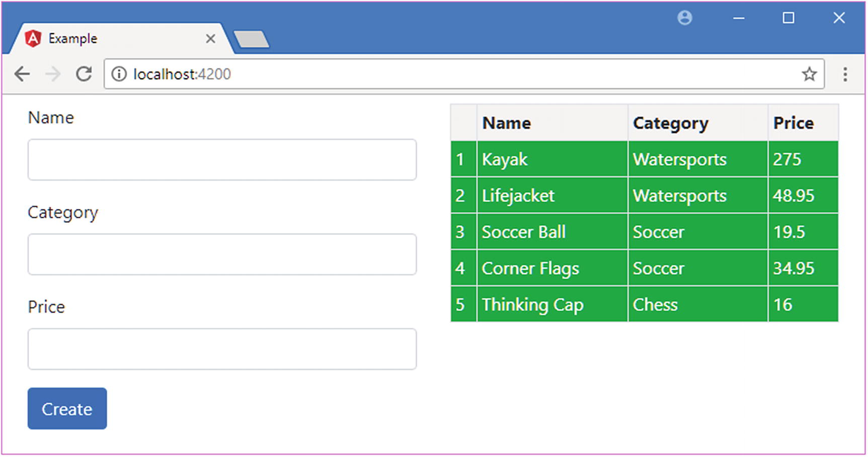
Task: Reload the page with refresh icon
Action: tap(84, 74)
